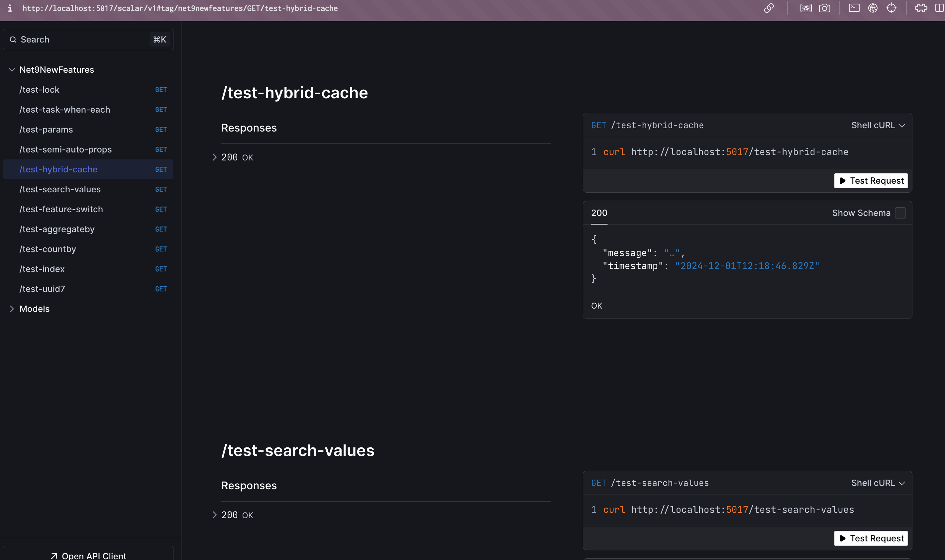Expand the Models section in sidebar
Image resolution: width=945 pixels, height=560 pixels.
(12, 309)
